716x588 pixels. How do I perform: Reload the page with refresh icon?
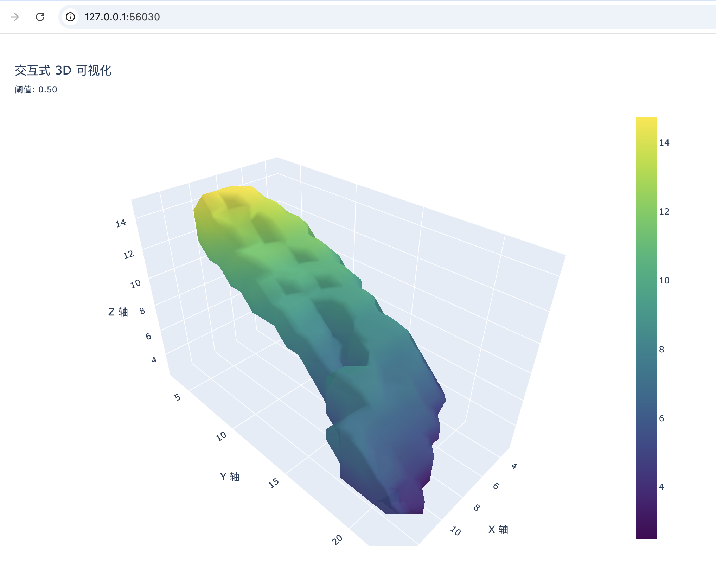40,17
